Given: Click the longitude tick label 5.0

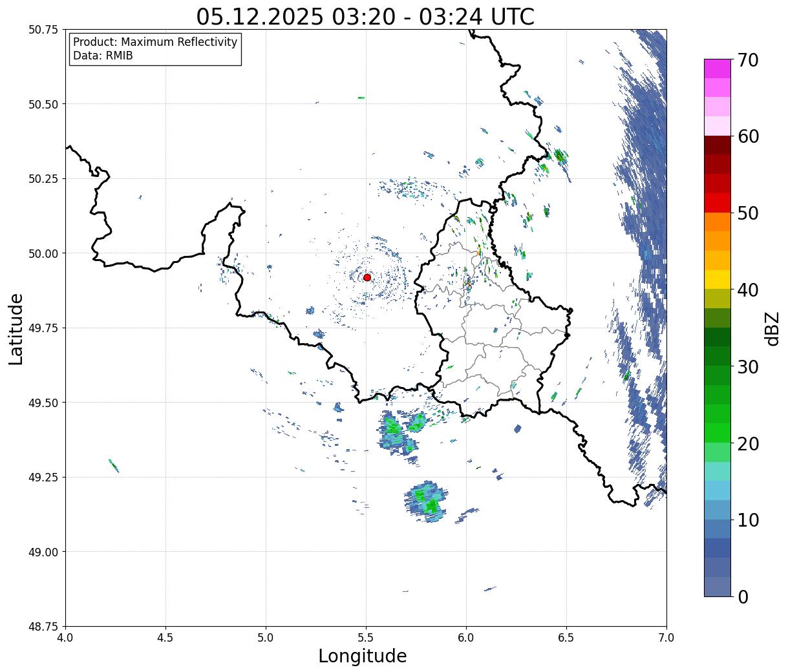Looking at the screenshot, I should click(x=266, y=638).
